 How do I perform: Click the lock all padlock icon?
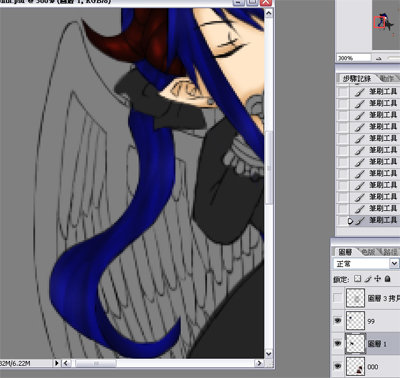point(387,278)
